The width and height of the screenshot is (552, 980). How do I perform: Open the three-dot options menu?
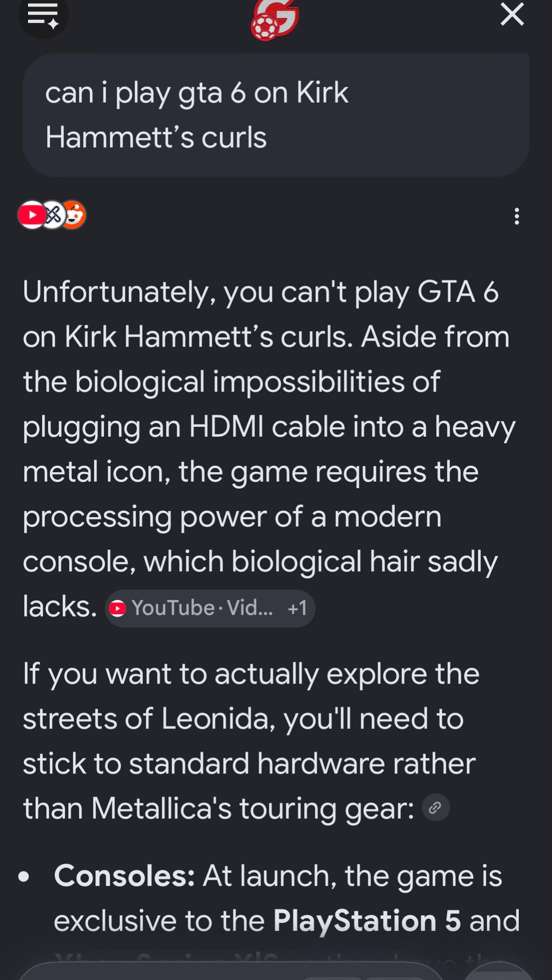pyautogui.click(x=517, y=216)
